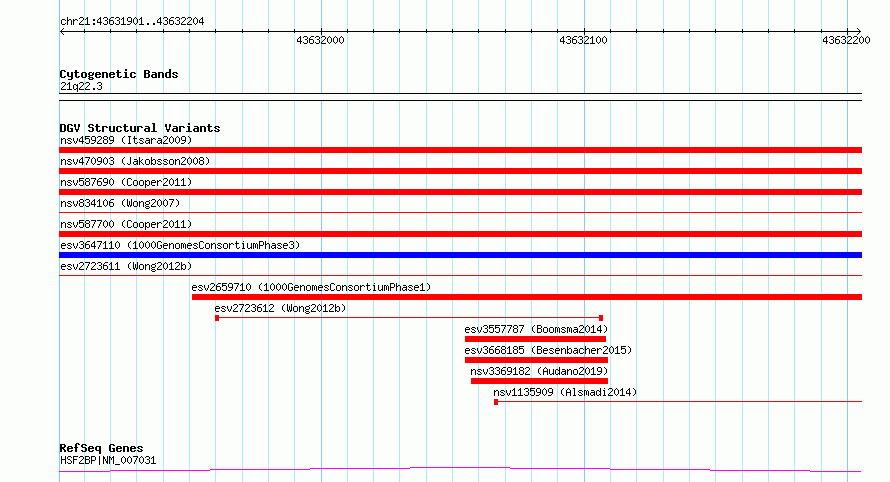This screenshot has height=482, width=890.
Task: Select the nsv3369182 (Audano2019) label
Action: pyautogui.click(x=539, y=371)
